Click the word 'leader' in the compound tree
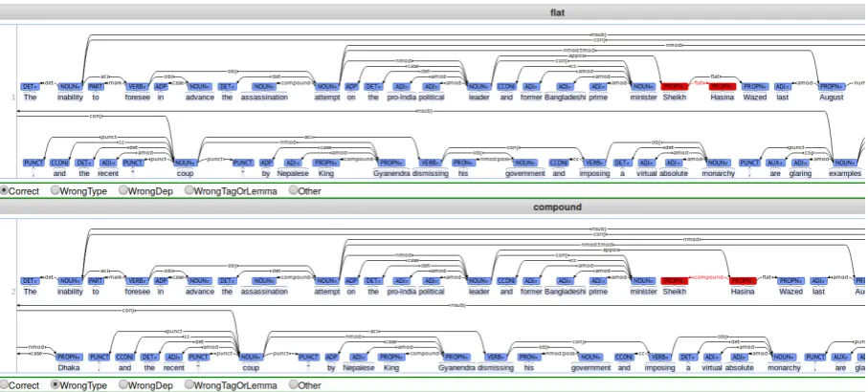Image resolution: width=868 pixels, height=392 pixels. (x=479, y=291)
